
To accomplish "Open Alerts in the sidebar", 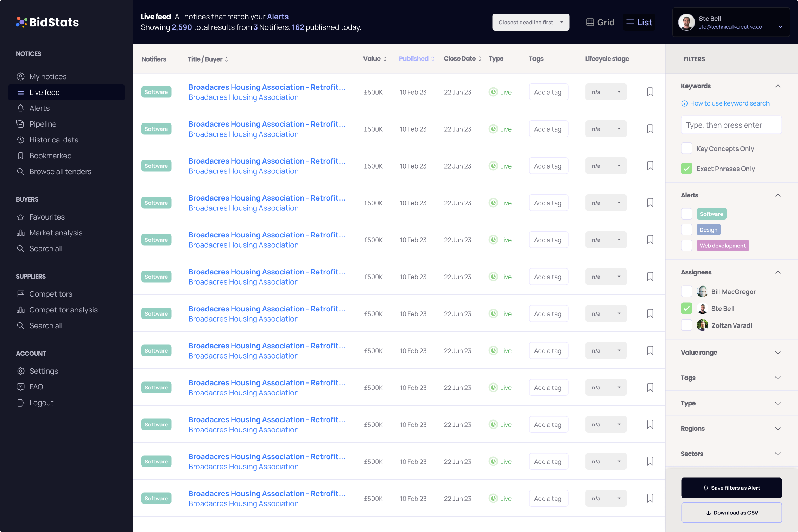I will pyautogui.click(x=39, y=108).
